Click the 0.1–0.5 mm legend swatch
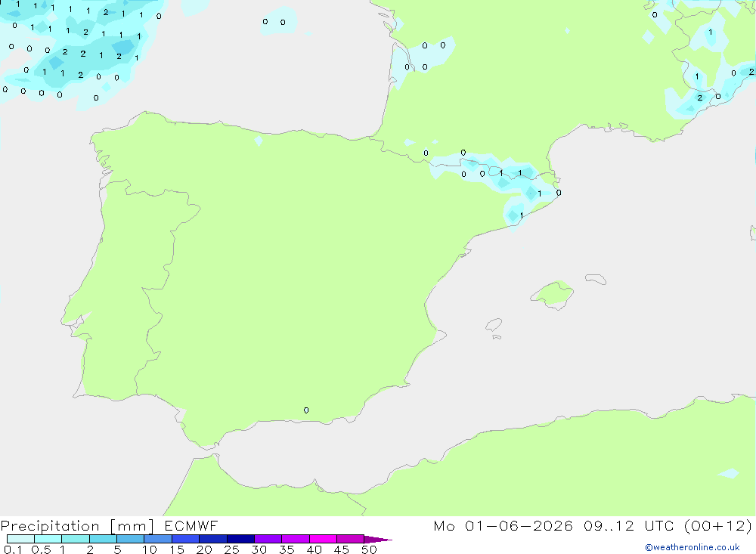This screenshot has height=554, width=756. (20, 539)
